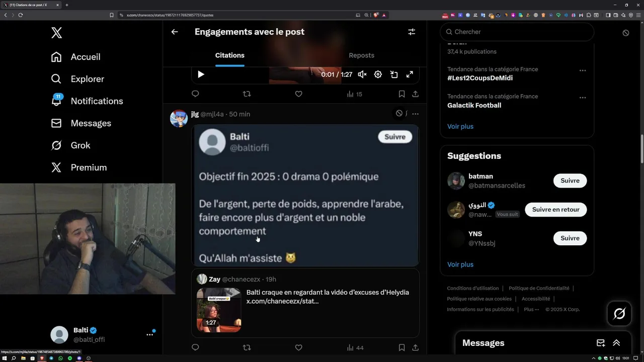Reply to jlg's post

click(x=196, y=347)
